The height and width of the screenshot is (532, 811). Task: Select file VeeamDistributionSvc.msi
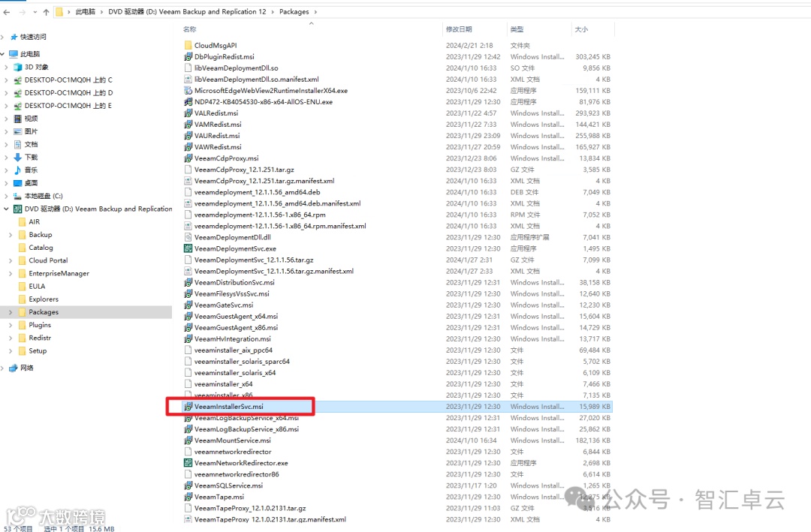pos(234,283)
